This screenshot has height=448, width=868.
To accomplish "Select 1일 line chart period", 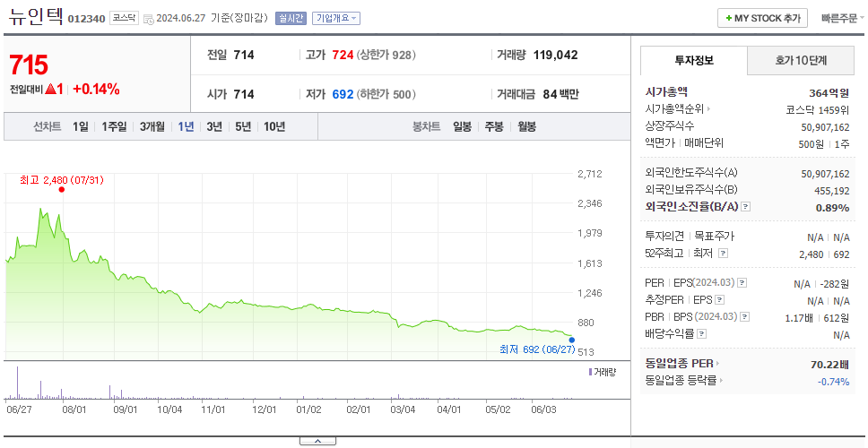I will (81, 126).
